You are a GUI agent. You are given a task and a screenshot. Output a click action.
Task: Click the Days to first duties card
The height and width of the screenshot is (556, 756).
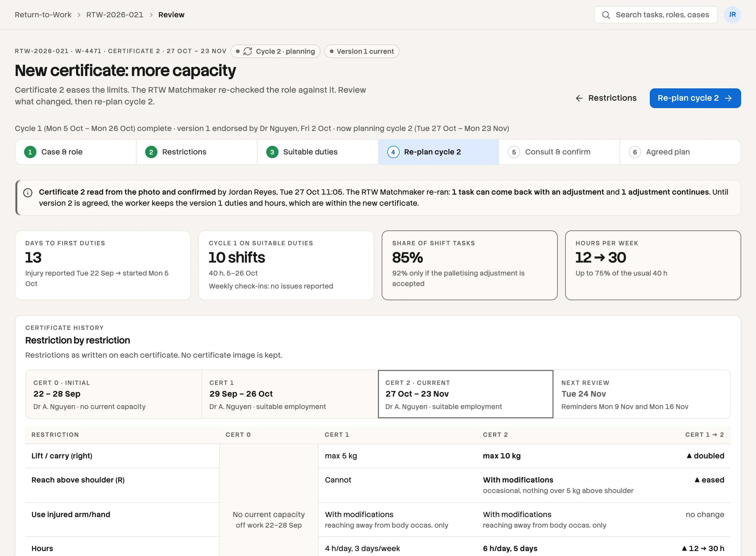[103, 265]
